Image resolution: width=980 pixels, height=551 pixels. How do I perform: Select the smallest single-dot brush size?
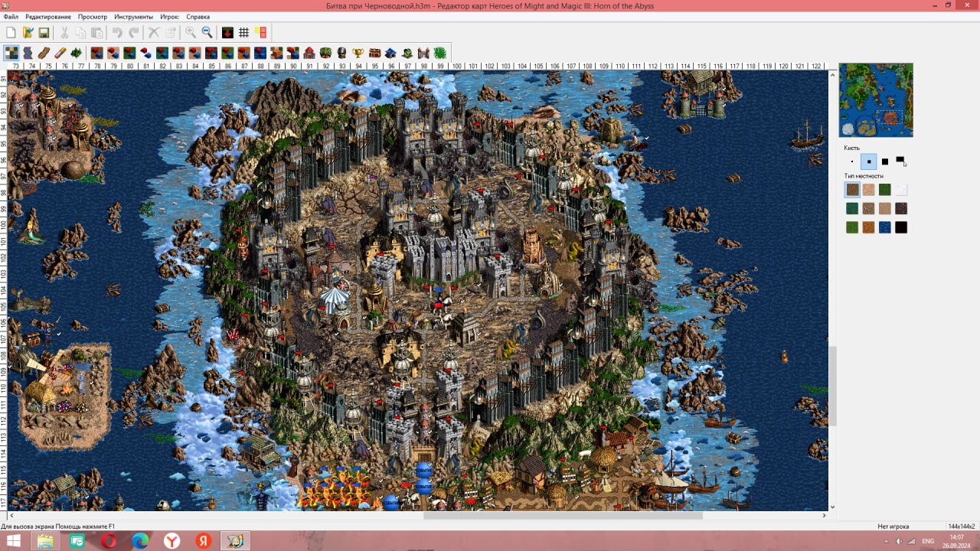coord(852,161)
